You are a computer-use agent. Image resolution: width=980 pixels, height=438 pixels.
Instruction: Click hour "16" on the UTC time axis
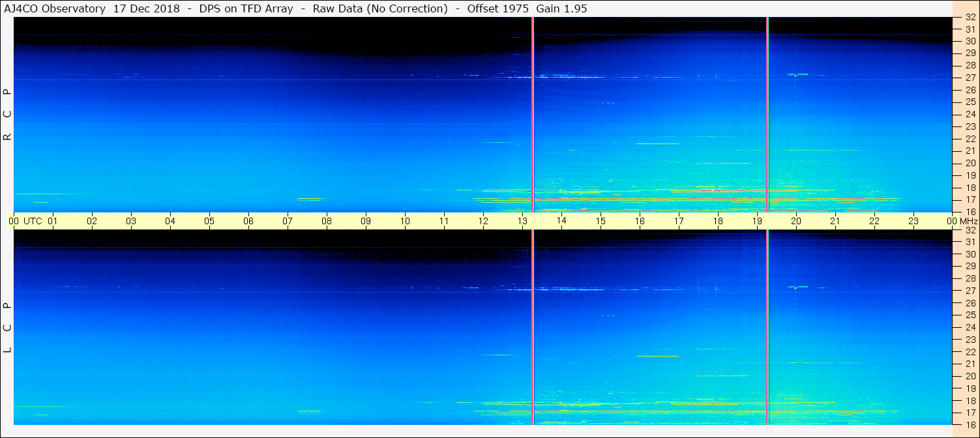(x=640, y=221)
